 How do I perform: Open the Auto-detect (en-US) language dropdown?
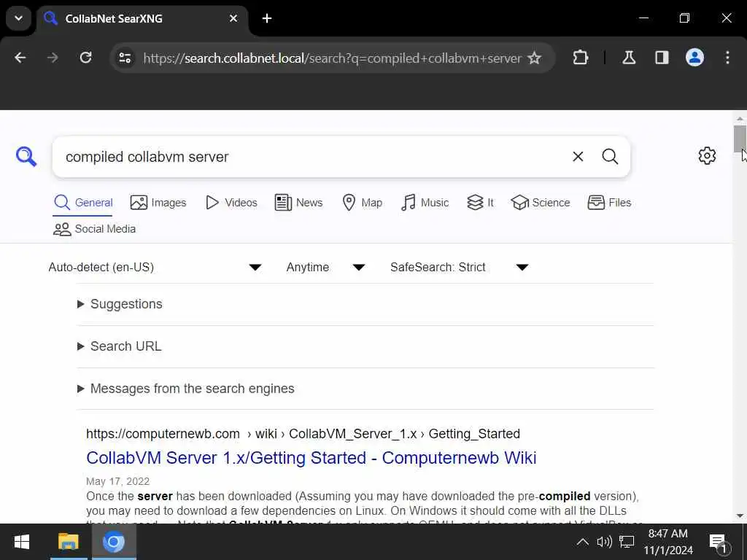point(155,267)
